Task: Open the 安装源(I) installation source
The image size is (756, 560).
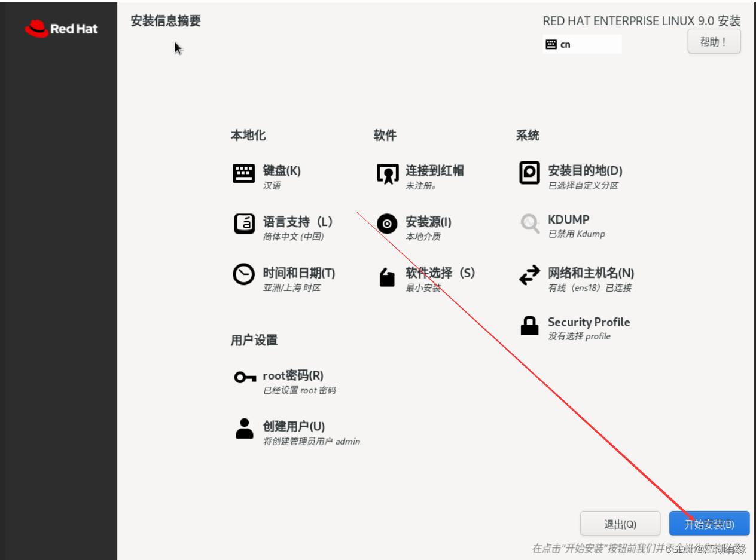Action: click(x=426, y=222)
